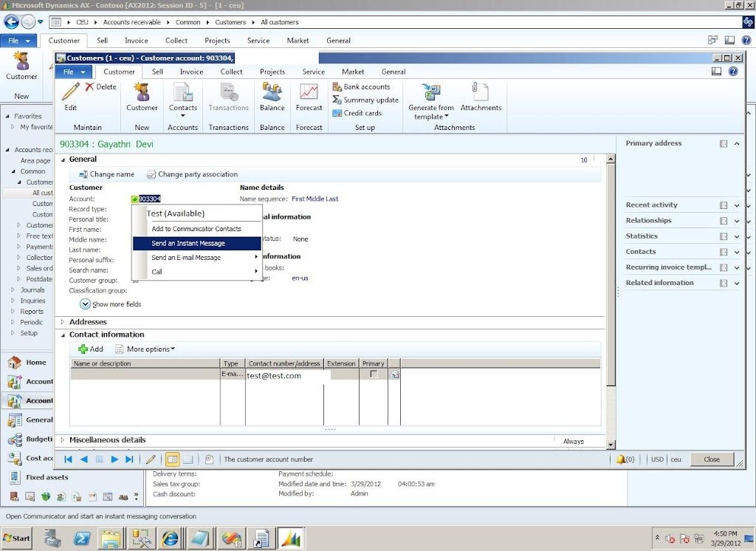The width and height of the screenshot is (756, 551).
Task: Open the Fixed assets module icon
Action: click(15, 477)
